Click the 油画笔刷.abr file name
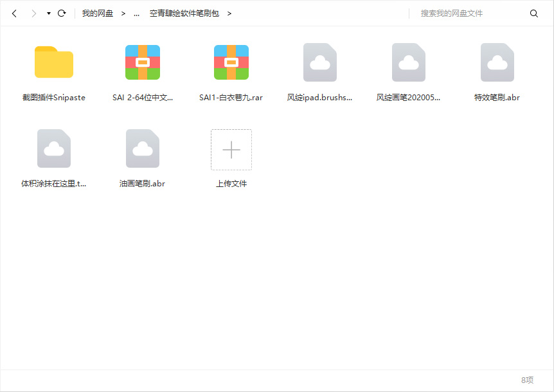Image resolution: width=554 pixels, height=392 pixels. (x=142, y=184)
